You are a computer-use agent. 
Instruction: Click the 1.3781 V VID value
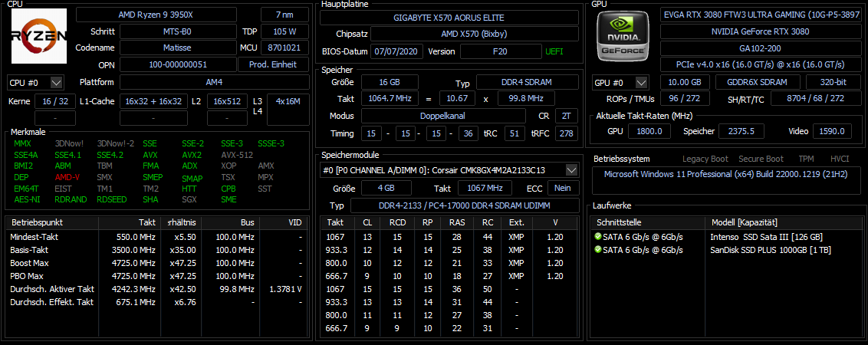(x=284, y=289)
